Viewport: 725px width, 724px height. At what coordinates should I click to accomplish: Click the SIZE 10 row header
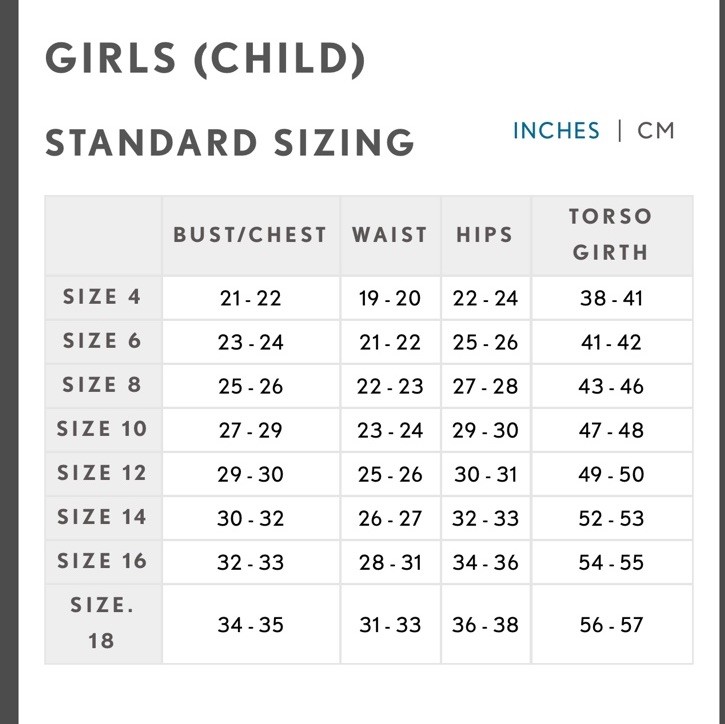pos(103,429)
